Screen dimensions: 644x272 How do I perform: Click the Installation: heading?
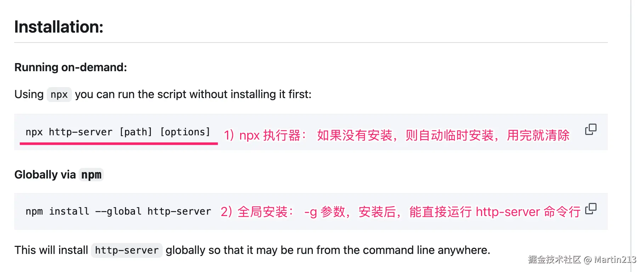coord(59,27)
